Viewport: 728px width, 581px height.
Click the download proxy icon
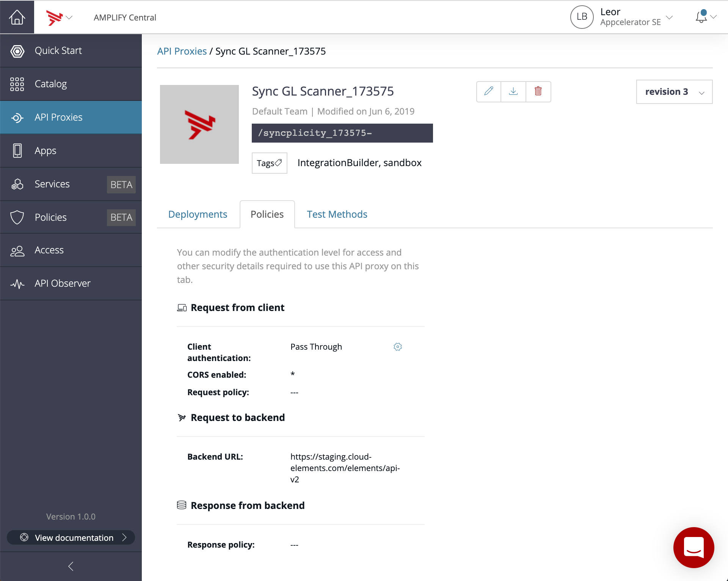[513, 91]
